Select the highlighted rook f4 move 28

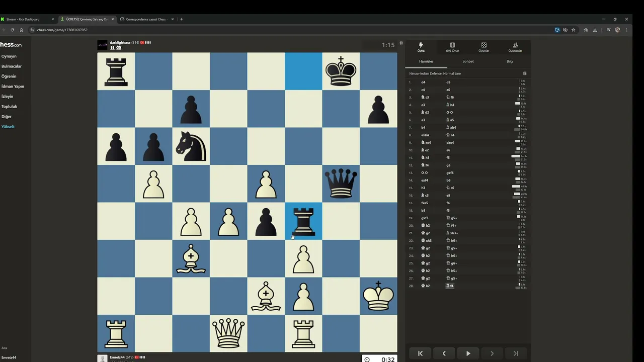(x=450, y=286)
